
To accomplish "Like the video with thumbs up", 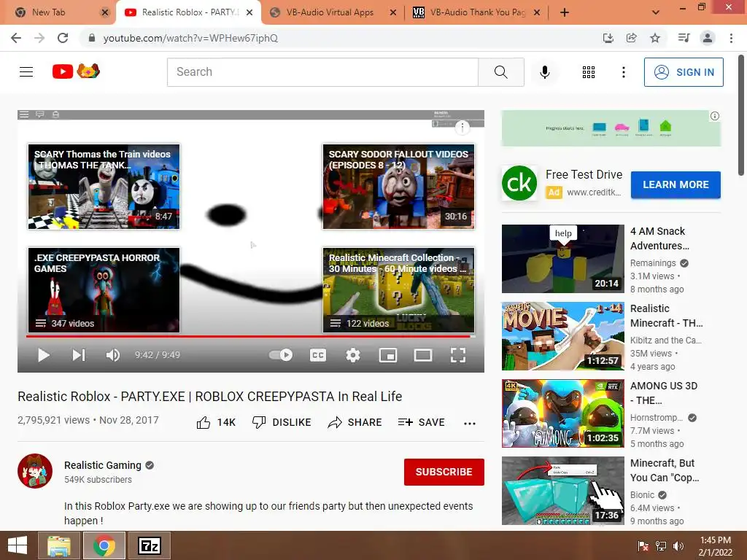I will (x=216, y=422).
